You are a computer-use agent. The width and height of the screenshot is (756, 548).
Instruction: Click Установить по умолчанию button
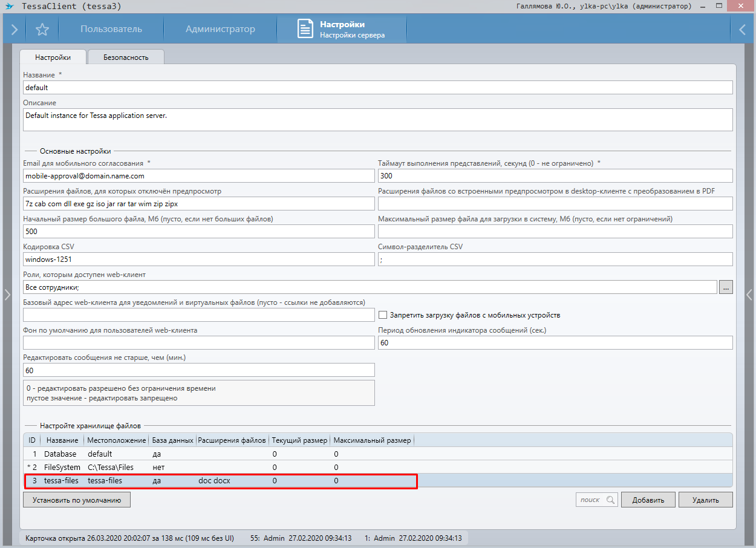tap(77, 500)
